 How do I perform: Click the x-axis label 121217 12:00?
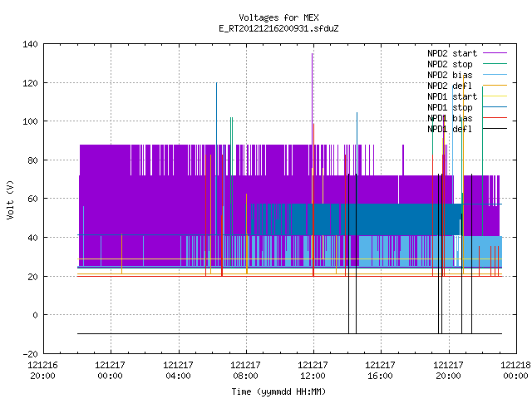click(x=313, y=371)
